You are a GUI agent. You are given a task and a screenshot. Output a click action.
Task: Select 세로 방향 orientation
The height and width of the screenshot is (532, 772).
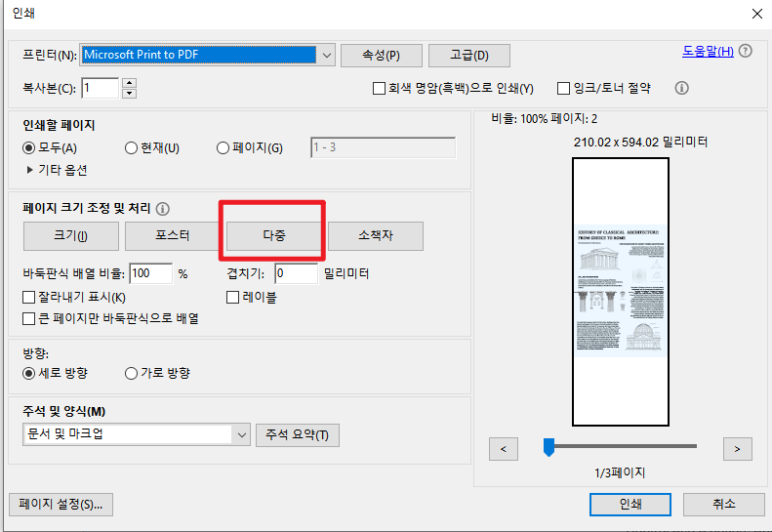coord(29,374)
